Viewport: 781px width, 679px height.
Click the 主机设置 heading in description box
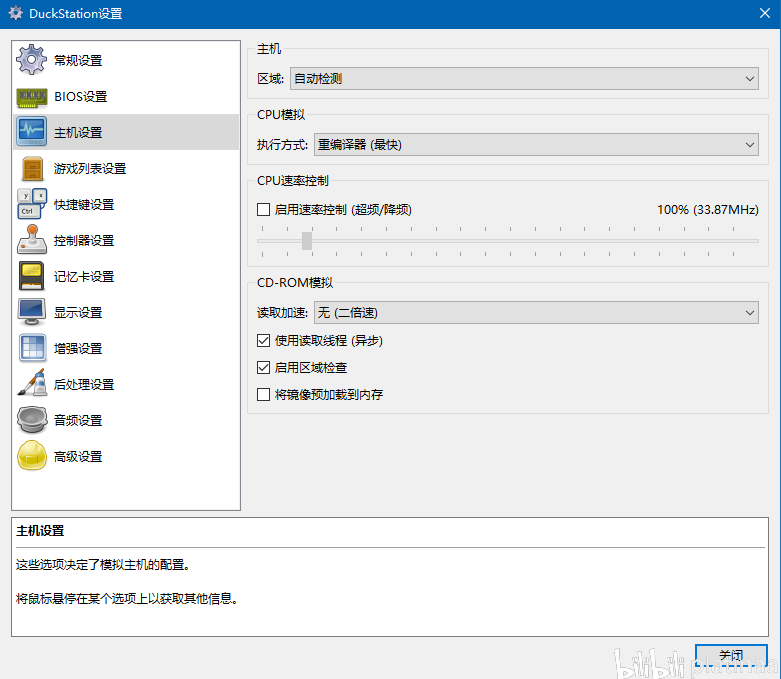40,531
